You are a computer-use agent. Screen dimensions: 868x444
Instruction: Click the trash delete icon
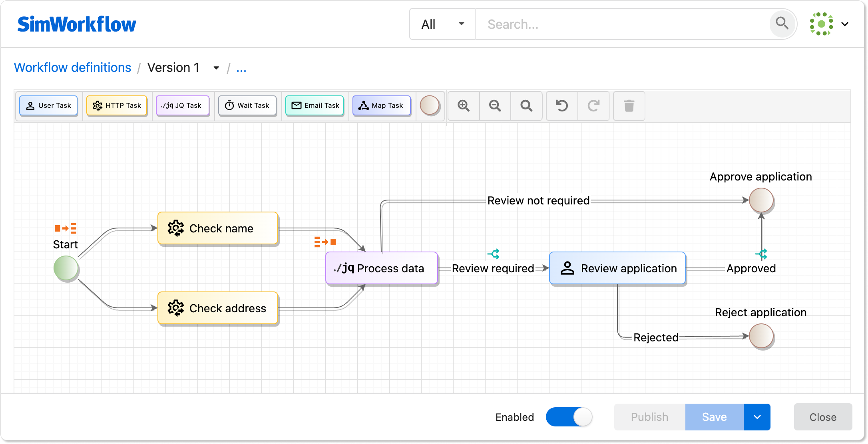pyautogui.click(x=629, y=106)
